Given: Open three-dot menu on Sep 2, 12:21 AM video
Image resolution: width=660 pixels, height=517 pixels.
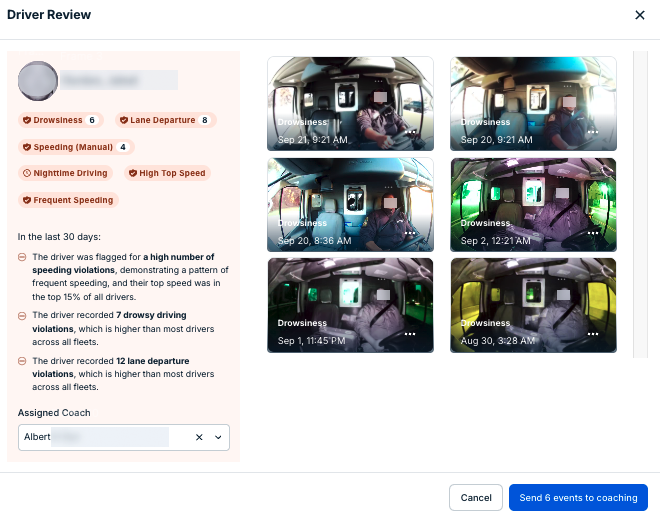Looking at the screenshot, I should pyautogui.click(x=593, y=233).
